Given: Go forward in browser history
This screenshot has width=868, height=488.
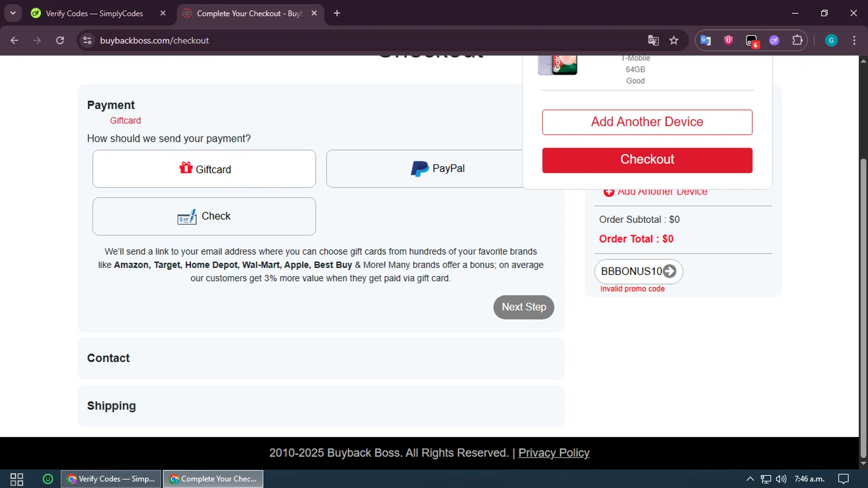Looking at the screenshot, I should tap(37, 41).
